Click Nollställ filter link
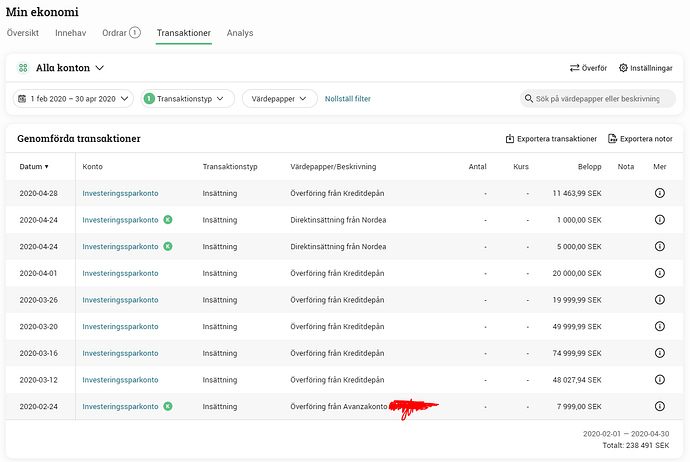The image size is (690, 462). pyautogui.click(x=348, y=99)
